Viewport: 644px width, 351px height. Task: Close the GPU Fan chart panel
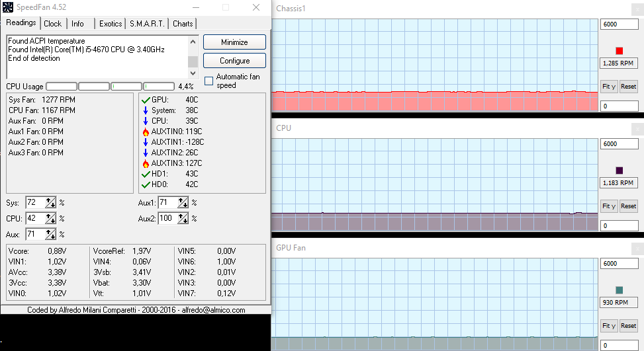click(637, 249)
